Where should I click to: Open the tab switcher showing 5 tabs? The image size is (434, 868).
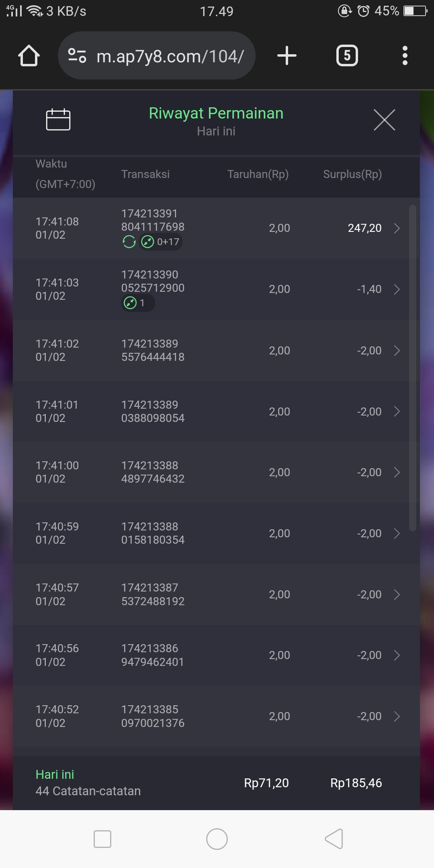pyautogui.click(x=347, y=55)
